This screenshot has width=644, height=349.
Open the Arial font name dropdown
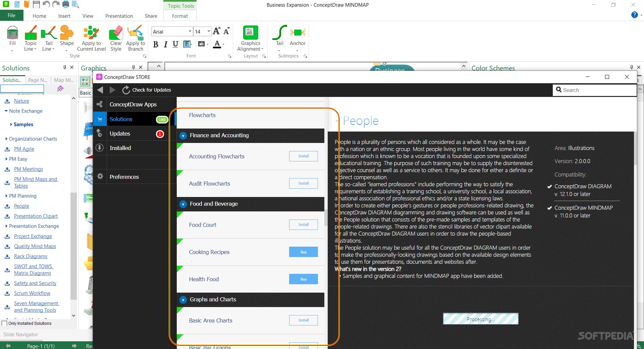190,32
